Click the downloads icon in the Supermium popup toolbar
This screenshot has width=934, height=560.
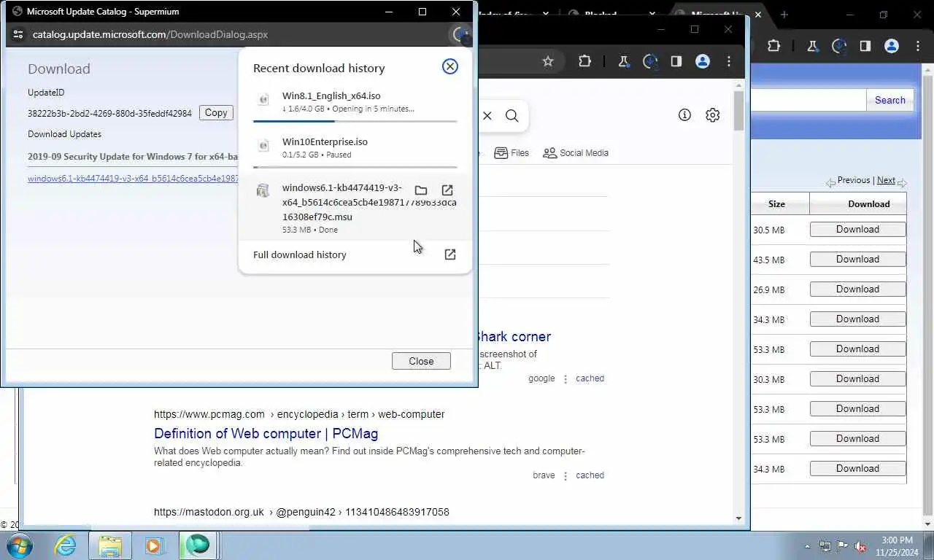coord(460,34)
